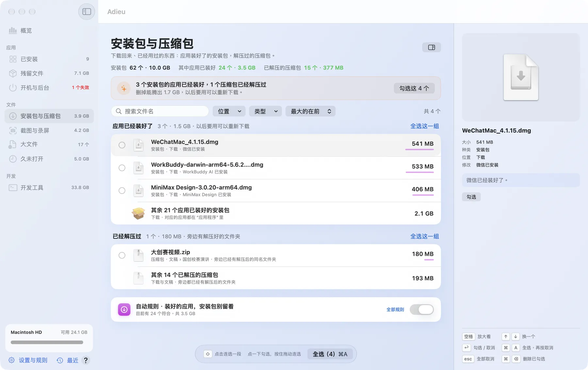This screenshot has width=588, height=370.
Task: Click the sparkle suggestion icon in the banner
Action: pyautogui.click(x=124, y=88)
